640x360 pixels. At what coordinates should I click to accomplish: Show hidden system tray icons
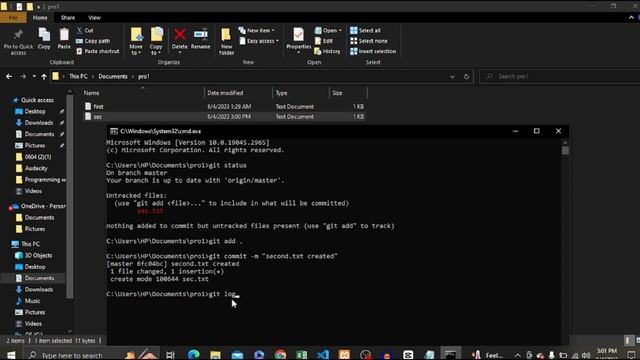[x=518, y=355]
